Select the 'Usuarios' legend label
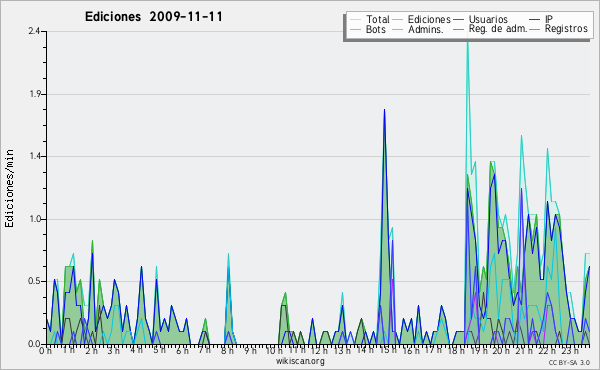 (488, 19)
